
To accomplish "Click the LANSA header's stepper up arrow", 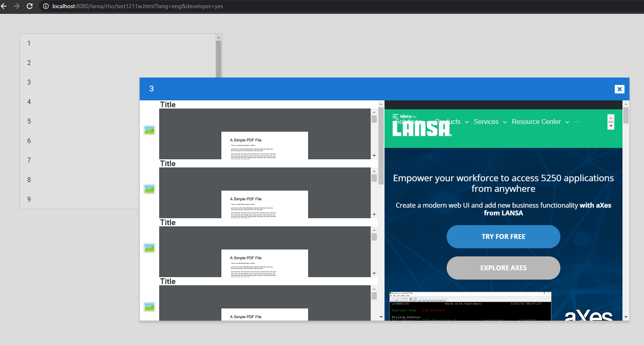I will 611,118.
